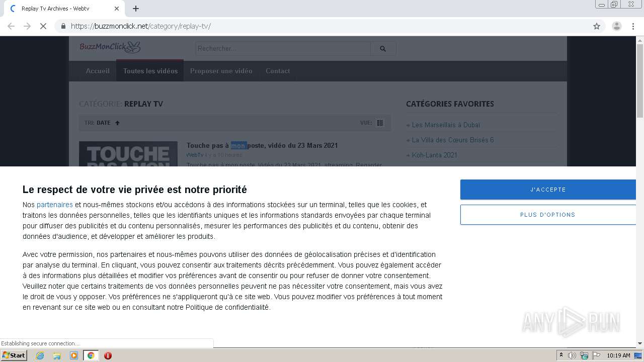Open the WebTv author link
Image resolution: width=644 pixels, height=362 pixels.
[x=195, y=155]
